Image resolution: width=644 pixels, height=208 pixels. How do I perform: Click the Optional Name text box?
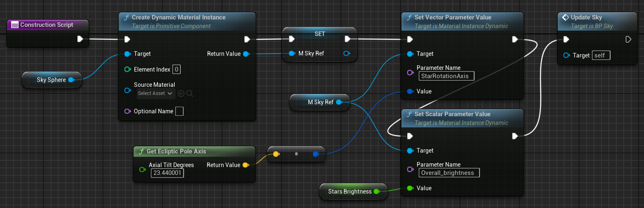pos(179,111)
